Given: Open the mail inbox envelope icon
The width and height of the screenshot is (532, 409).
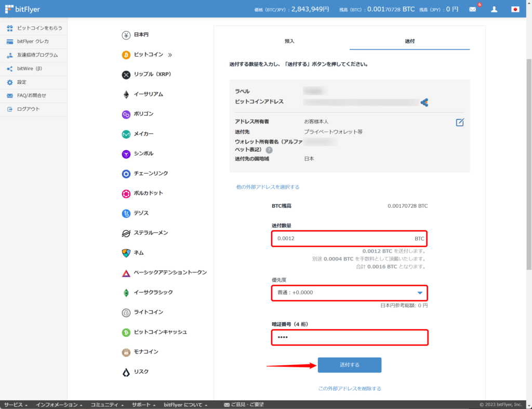Looking at the screenshot, I should click(x=472, y=9).
